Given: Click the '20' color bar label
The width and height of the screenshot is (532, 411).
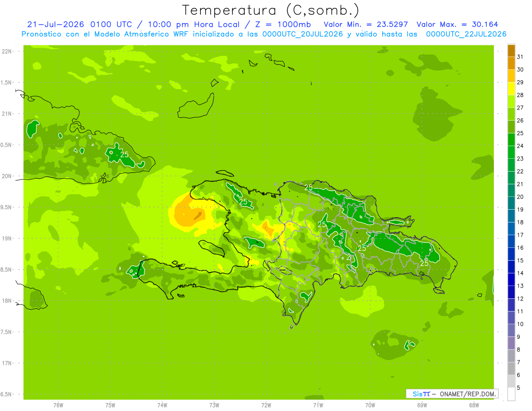Looking at the screenshot, I should [x=520, y=197].
